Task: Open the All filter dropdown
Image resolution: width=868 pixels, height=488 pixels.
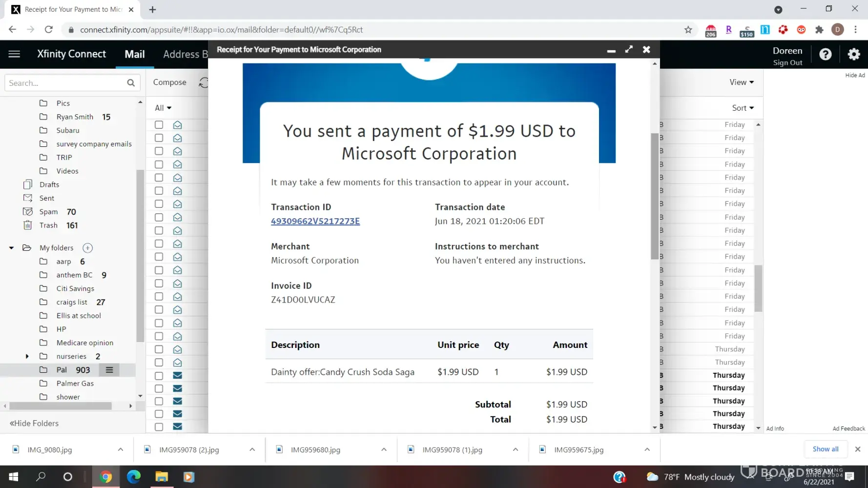Action: pos(163,108)
